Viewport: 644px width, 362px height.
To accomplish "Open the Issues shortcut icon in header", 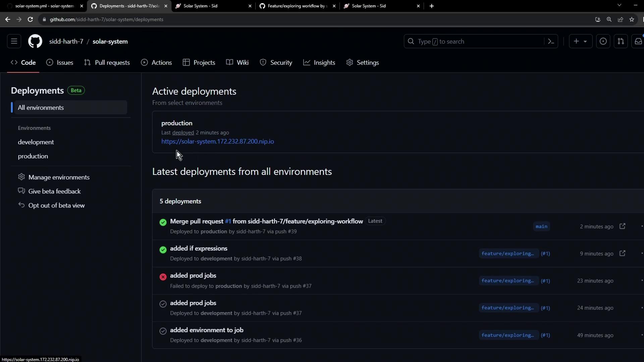I will point(603,42).
